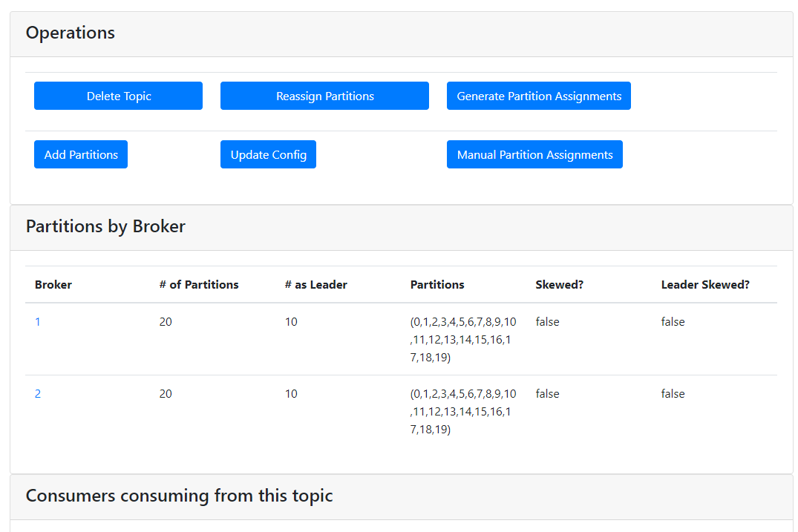Click the Delete Topic button
798x532 pixels.
pyautogui.click(x=118, y=96)
